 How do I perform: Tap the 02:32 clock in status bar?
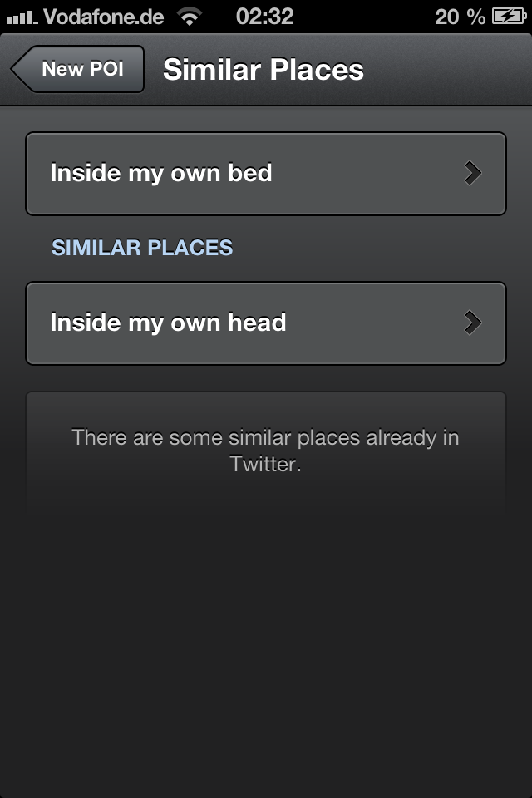[x=265, y=17]
